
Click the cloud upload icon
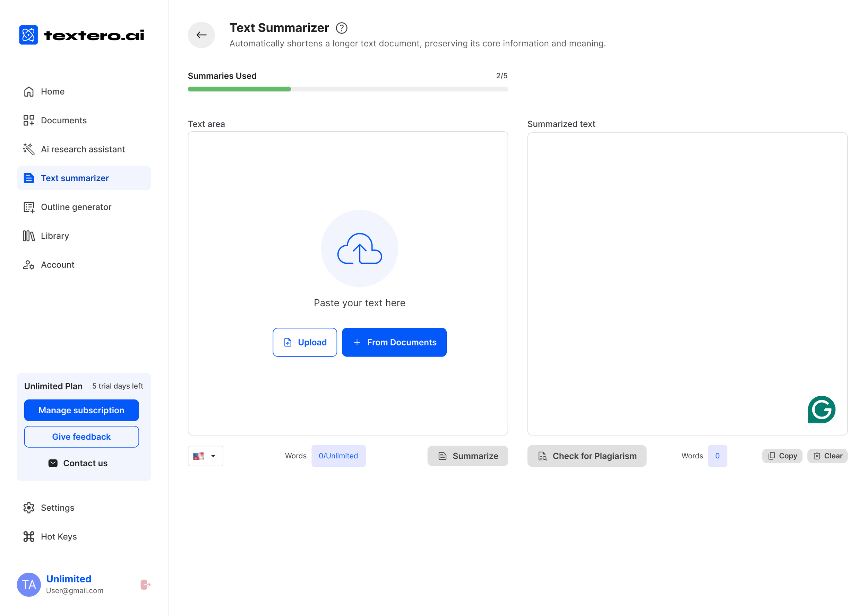359,248
